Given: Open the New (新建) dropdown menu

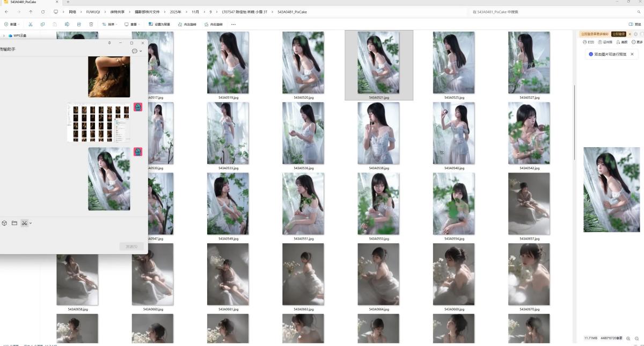Looking at the screenshot, I should click(x=11, y=24).
